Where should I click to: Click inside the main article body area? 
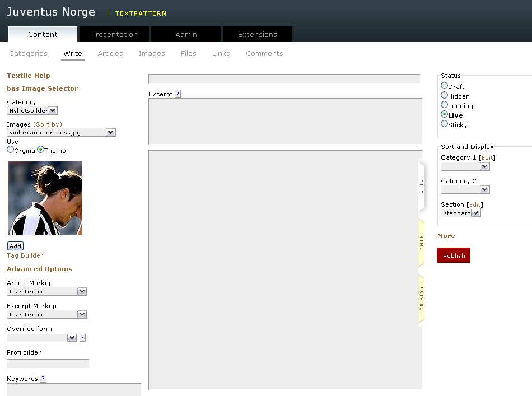pyautogui.click(x=285, y=270)
